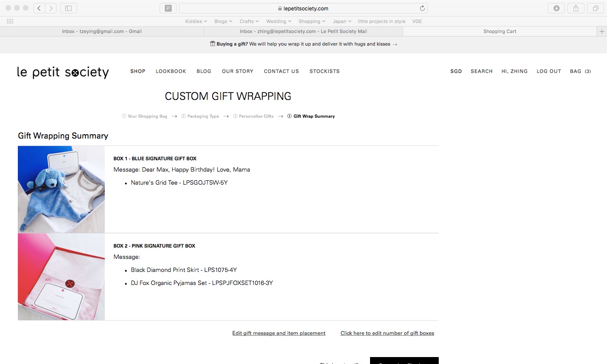The image size is (607, 364).
Task: Expand the Japan bookmarks folder
Action: [342, 21]
